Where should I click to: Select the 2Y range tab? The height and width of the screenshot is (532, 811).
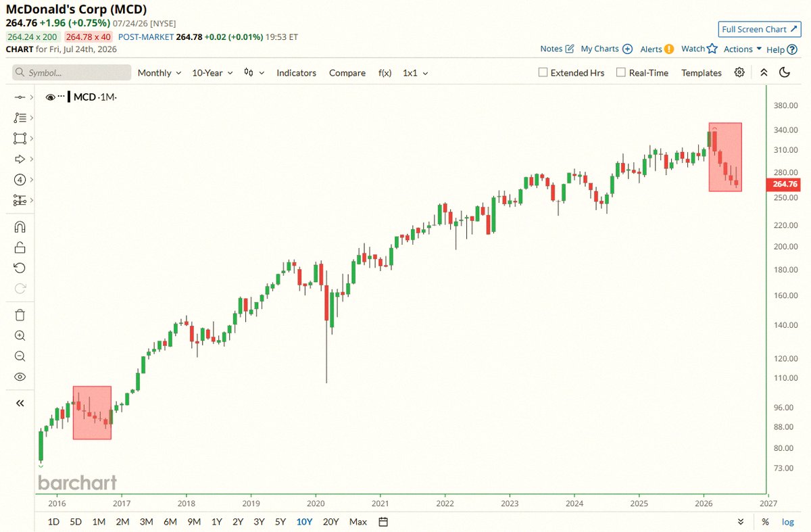point(238,522)
